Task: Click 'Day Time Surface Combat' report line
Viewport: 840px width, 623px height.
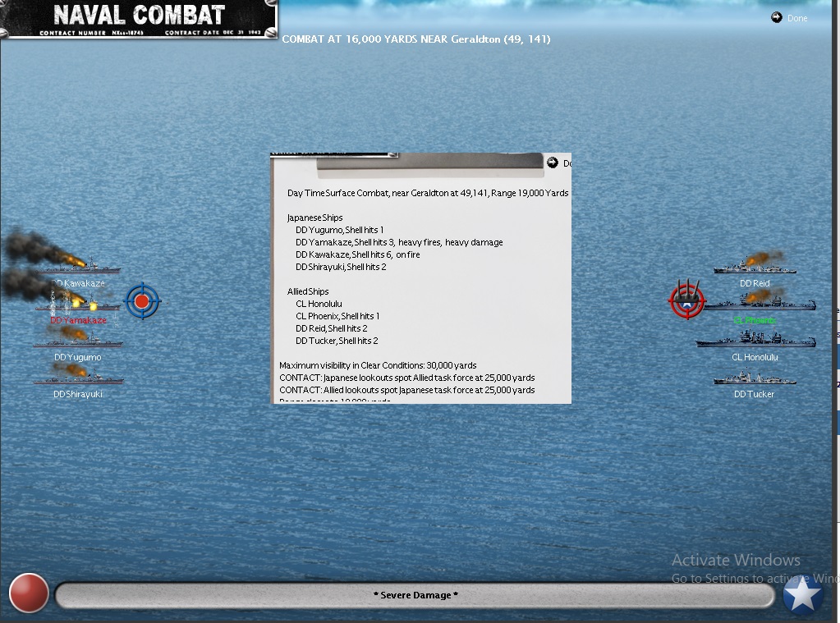Action: (x=428, y=193)
